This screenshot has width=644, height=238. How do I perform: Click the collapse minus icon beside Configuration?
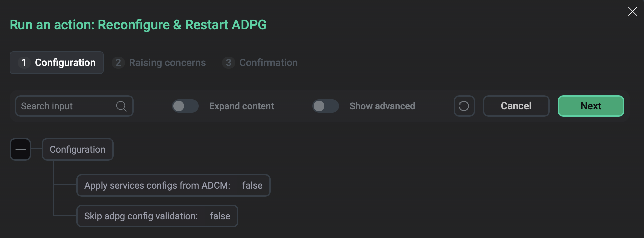pyautogui.click(x=20, y=149)
